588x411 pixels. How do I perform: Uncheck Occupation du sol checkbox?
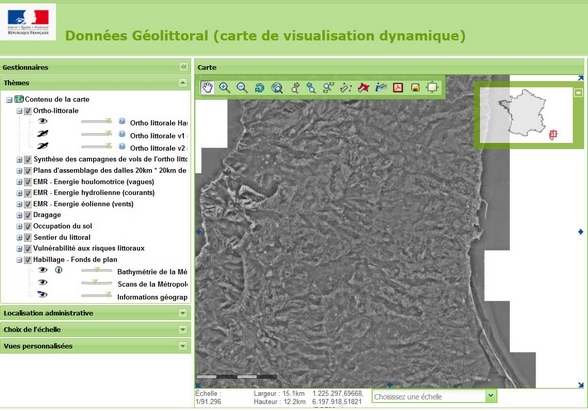point(28,226)
